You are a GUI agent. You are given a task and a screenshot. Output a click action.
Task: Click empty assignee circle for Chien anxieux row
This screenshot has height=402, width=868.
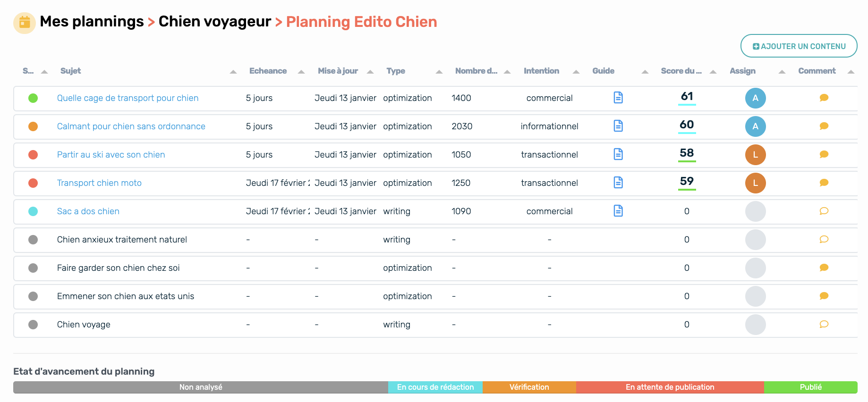click(756, 240)
